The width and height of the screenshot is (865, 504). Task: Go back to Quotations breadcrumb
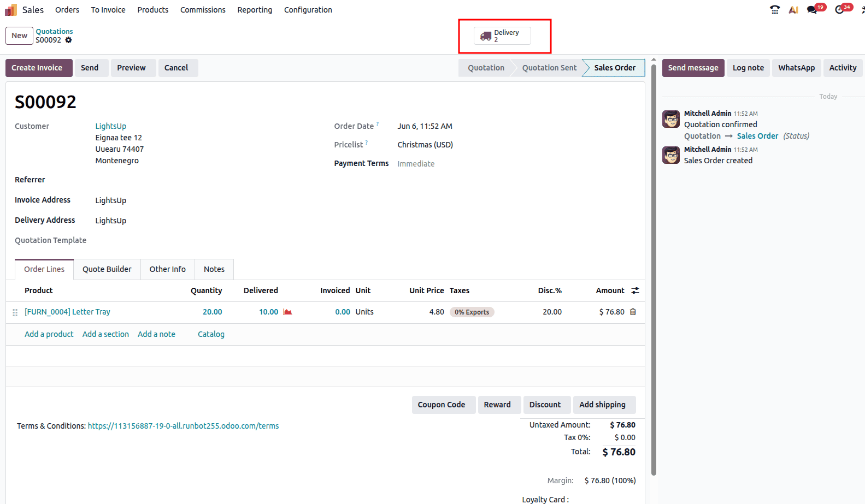54,31
